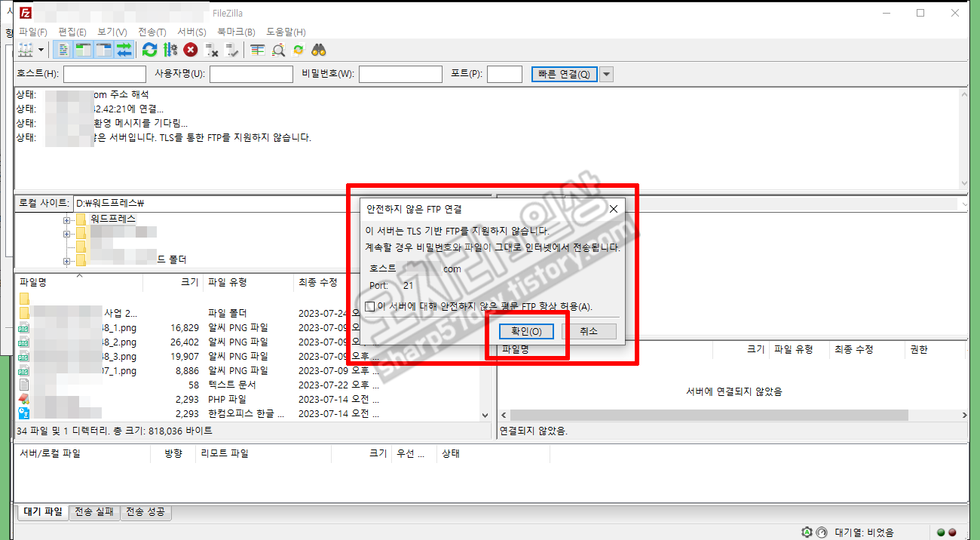The image size is (980, 540).
Task: Toggle remote directory tree icon
Action: pyautogui.click(x=103, y=50)
